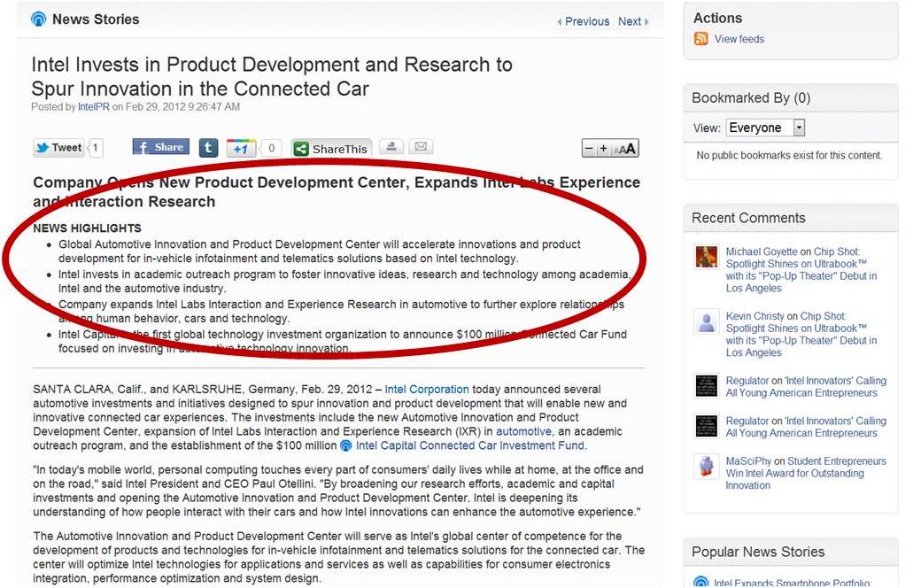This screenshot has width=921, height=588.
Task: Increase the article font size
Action: point(603,149)
